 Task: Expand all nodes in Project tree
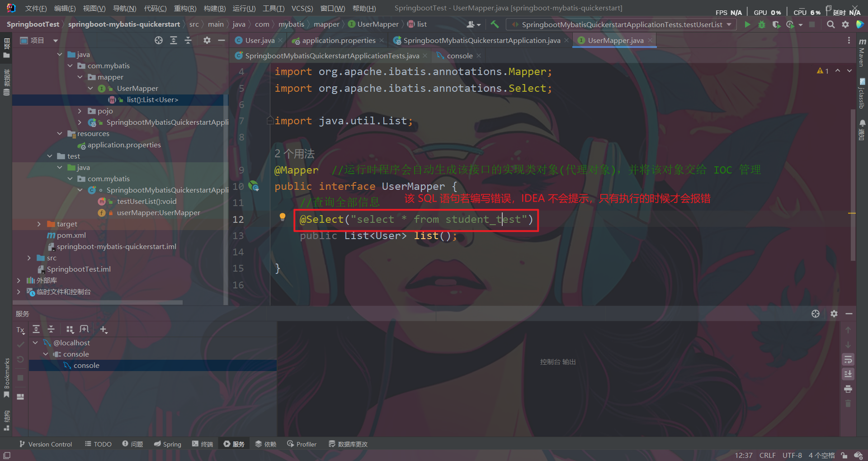pyautogui.click(x=174, y=40)
